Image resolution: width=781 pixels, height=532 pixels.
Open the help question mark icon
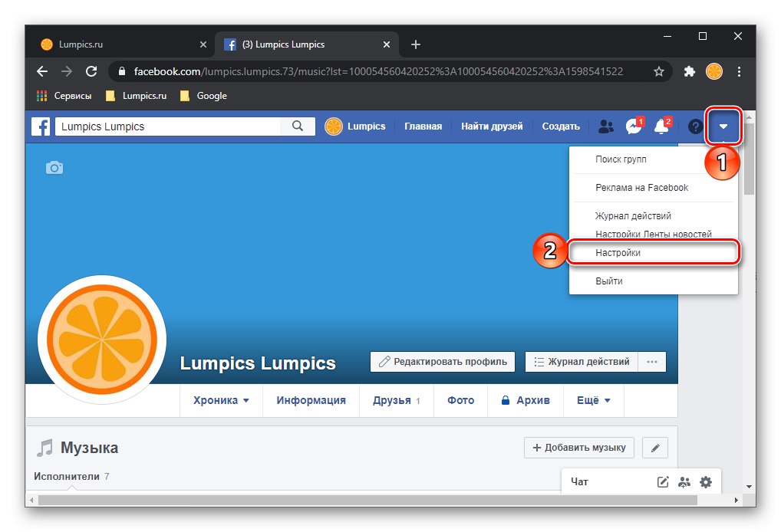(695, 126)
